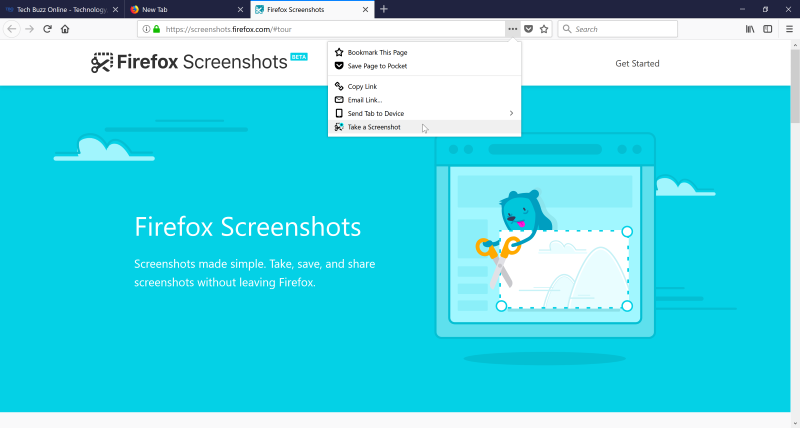The height and width of the screenshot is (428, 800).
Task: Click the Get Started link
Action: [x=637, y=64]
